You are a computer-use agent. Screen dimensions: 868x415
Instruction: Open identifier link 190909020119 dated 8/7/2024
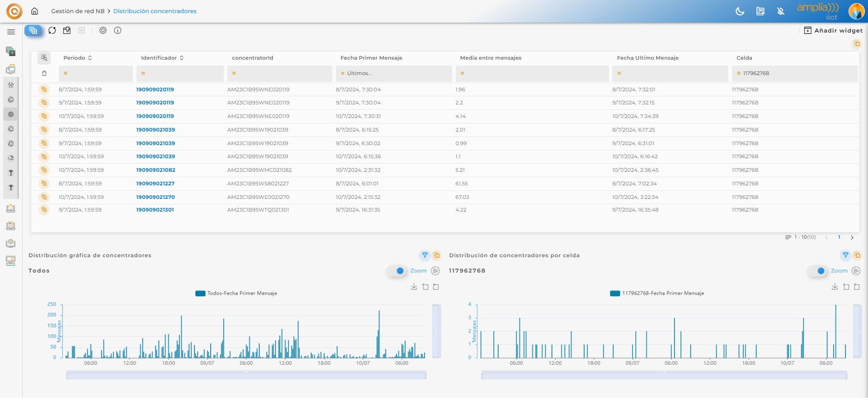tap(155, 90)
